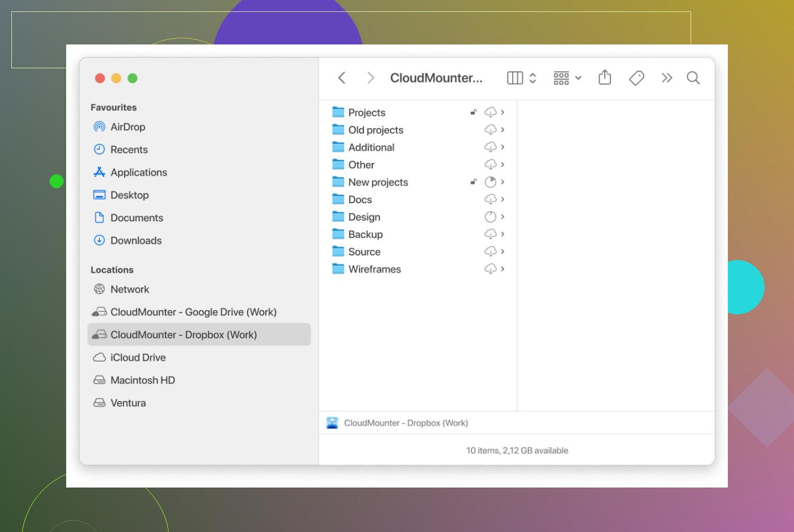Click the Share icon in toolbar
The image size is (794, 532).
click(605, 78)
